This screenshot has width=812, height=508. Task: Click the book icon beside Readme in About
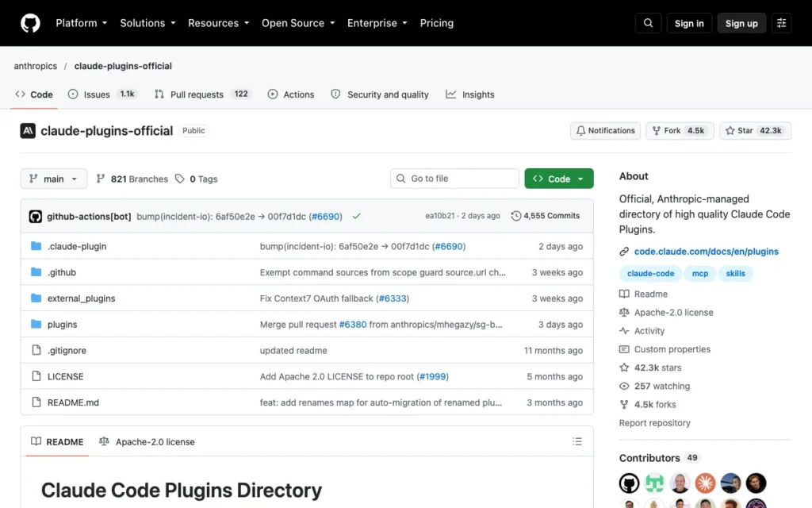tap(624, 294)
